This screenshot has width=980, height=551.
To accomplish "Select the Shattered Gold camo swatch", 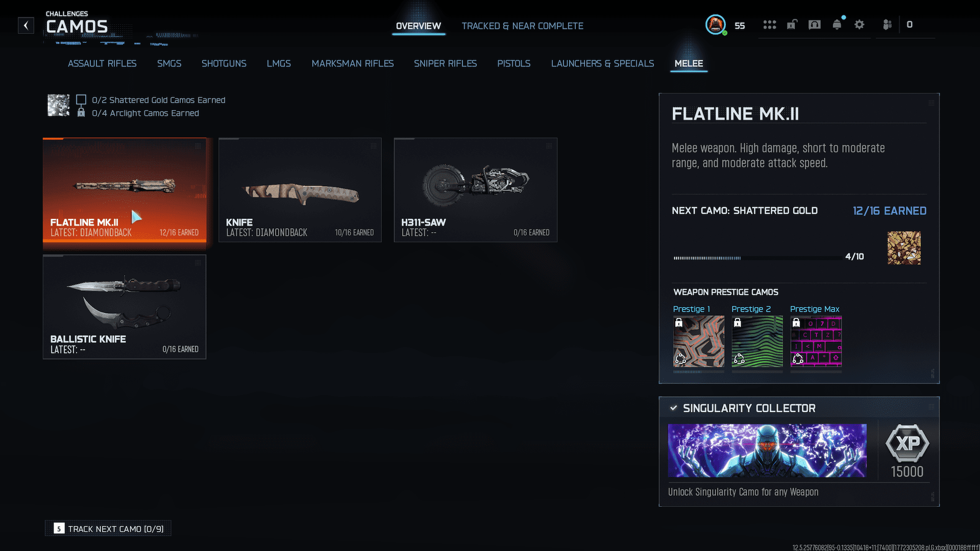I will tap(904, 248).
